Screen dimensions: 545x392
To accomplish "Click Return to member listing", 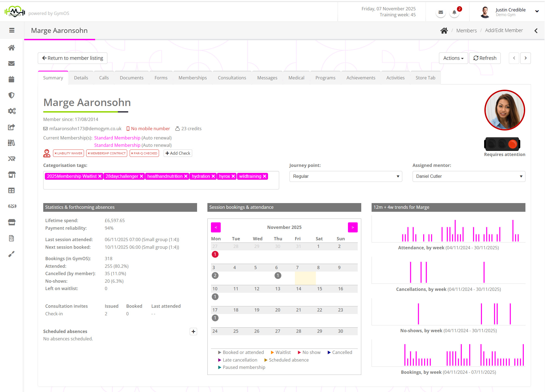I will click(x=73, y=58).
